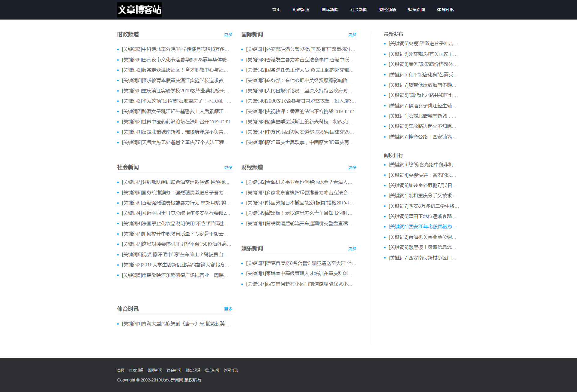Open article 习近平同土耳其总统埃尔多安举行会谈

(x=176, y=213)
